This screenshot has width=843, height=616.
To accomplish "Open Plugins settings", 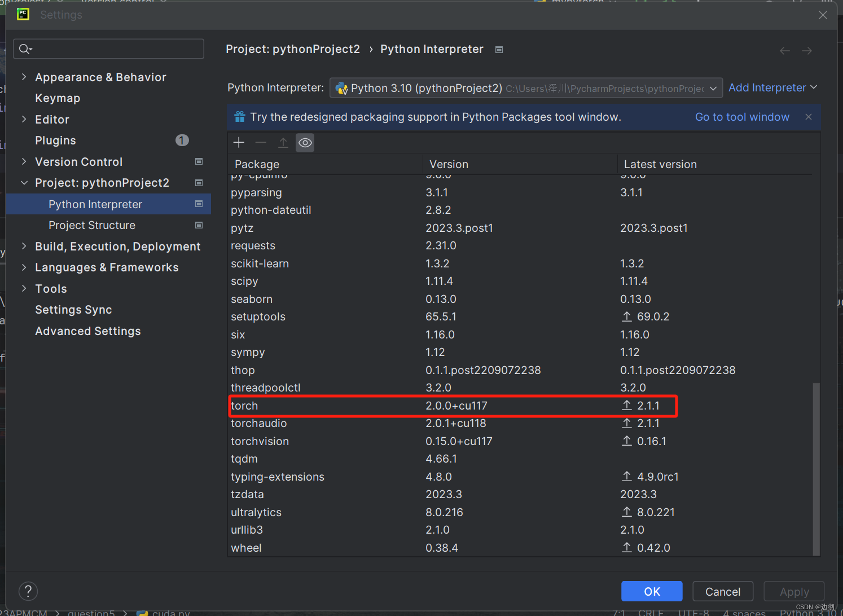I will (x=55, y=140).
